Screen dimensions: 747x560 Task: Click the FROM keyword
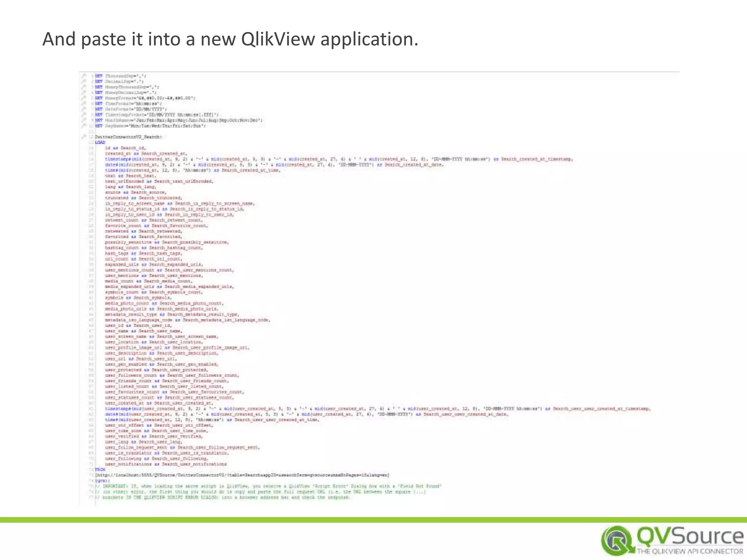[x=100, y=470]
